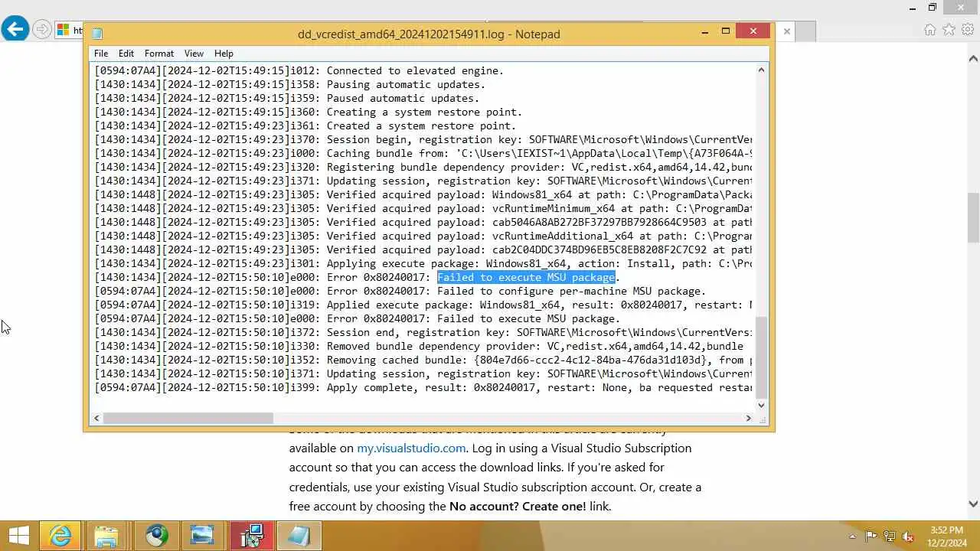Open the network tray icon
This screenshot has height=551, width=980.
[x=890, y=536]
